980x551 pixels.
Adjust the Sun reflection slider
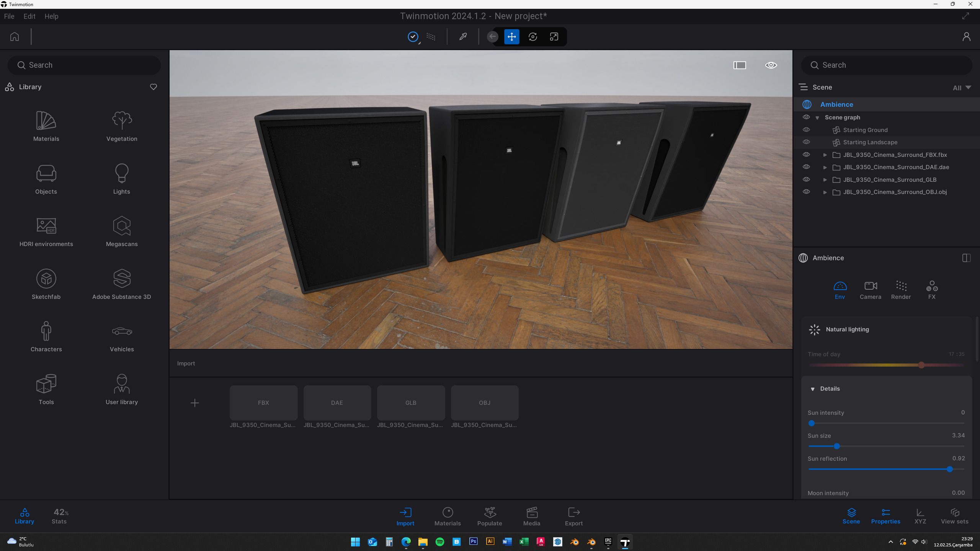click(949, 469)
